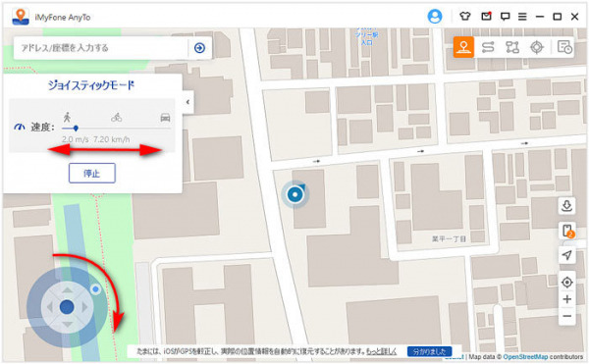Open the skin shirt icon
Viewport: 589px width, 364px height.
(x=465, y=16)
